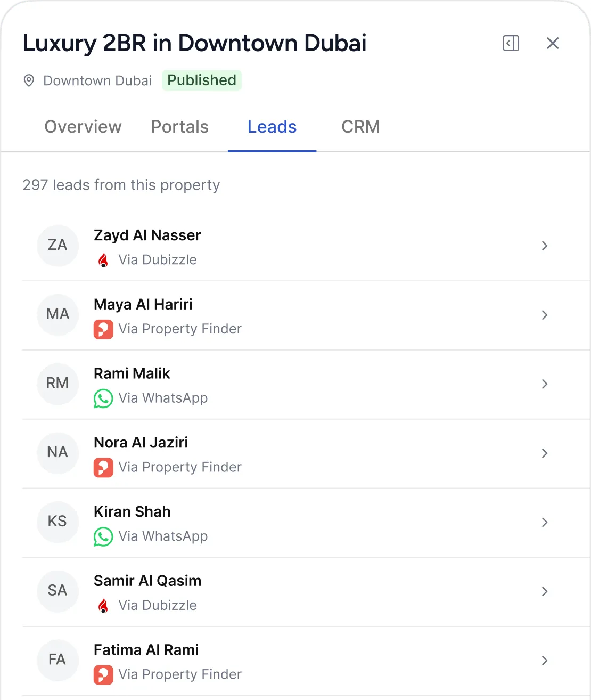Click the Published status badge

click(x=202, y=80)
